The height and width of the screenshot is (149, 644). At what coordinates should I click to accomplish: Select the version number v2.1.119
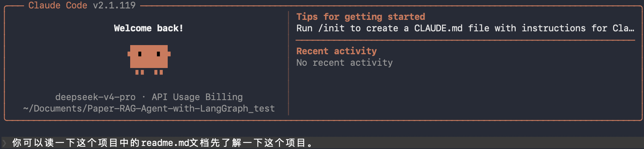114,5
